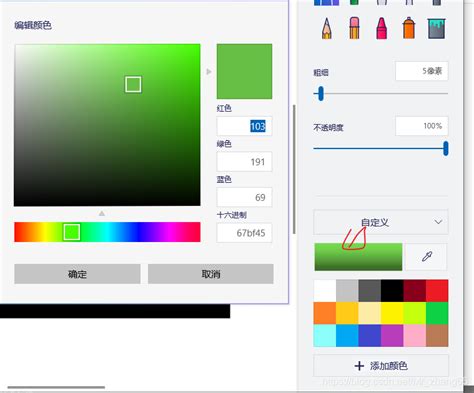Choose the dark gray palette swatch

coord(370,291)
